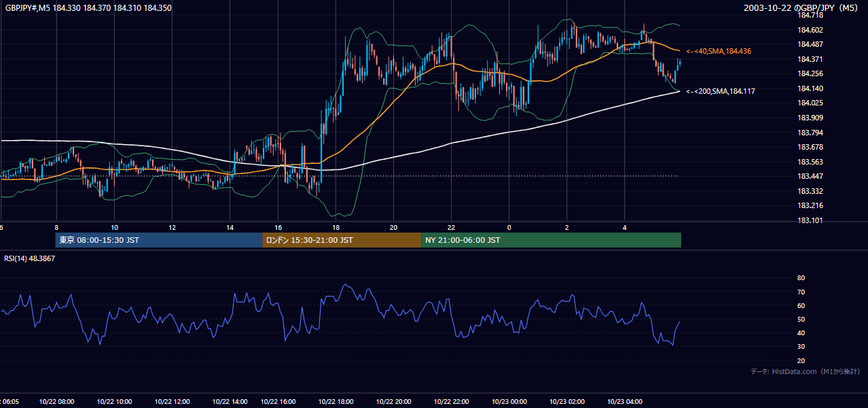Click RSI scale level 70
The width and height of the screenshot is (868, 408).
[x=801, y=292]
